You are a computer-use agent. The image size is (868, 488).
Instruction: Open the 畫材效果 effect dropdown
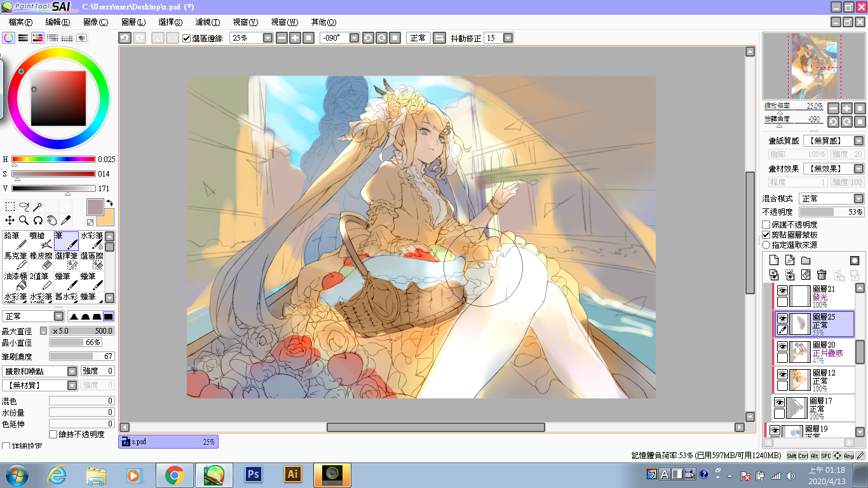(859, 169)
